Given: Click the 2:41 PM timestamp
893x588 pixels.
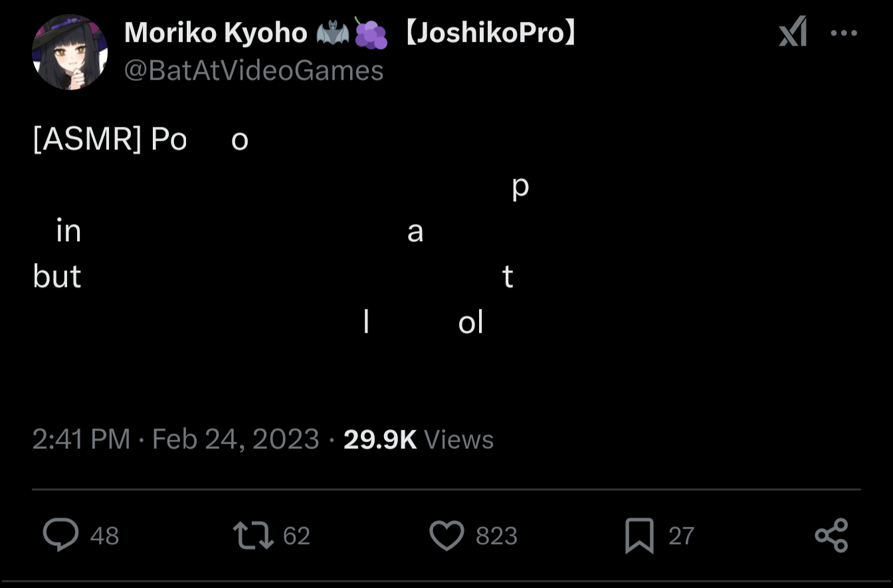Looking at the screenshot, I should click(x=81, y=439).
